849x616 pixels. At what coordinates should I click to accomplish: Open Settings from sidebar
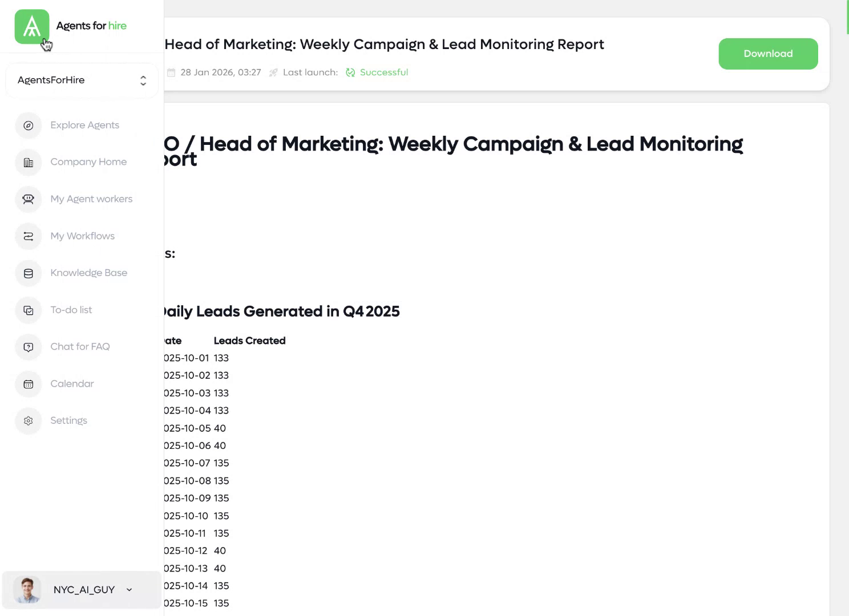tap(68, 420)
